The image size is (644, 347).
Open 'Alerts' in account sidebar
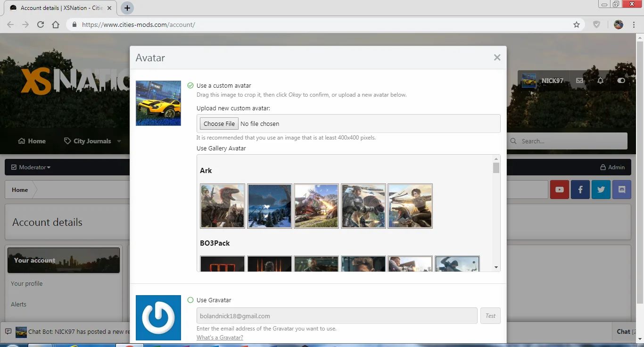pos(19,305)
